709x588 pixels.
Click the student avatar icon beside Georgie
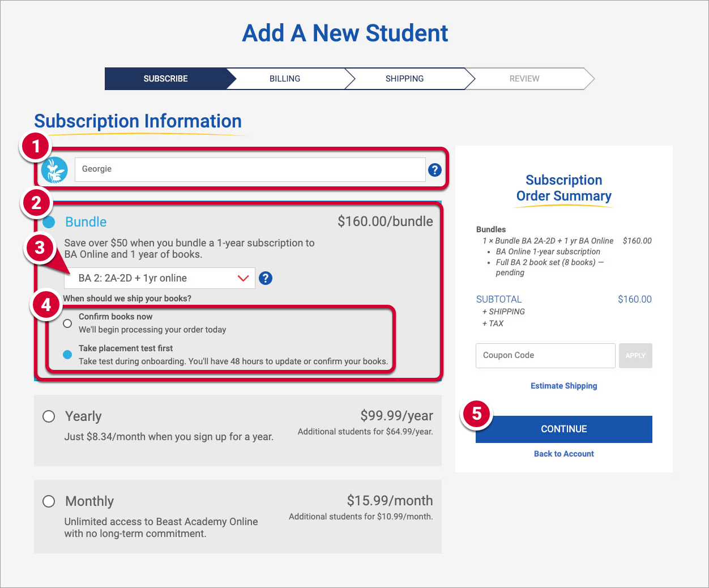(54, 170)
